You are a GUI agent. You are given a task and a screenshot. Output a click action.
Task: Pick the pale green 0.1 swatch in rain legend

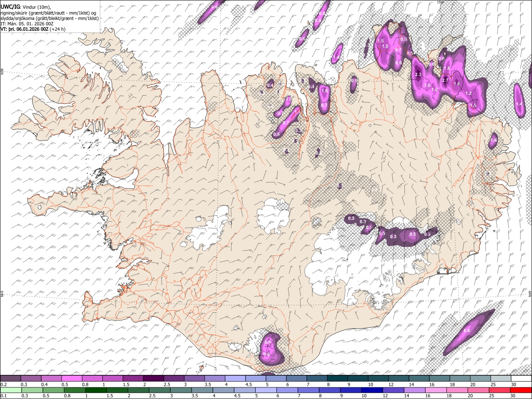pos(10,390)
